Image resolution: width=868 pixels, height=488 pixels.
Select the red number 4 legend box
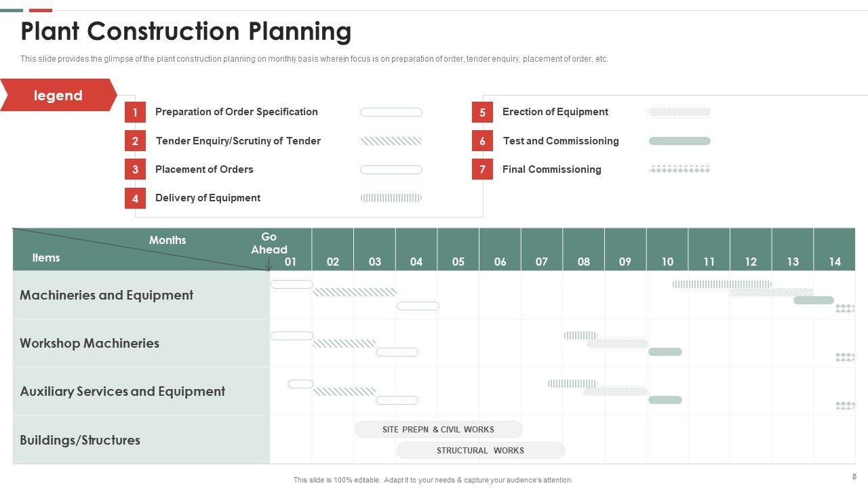[135, 199]
